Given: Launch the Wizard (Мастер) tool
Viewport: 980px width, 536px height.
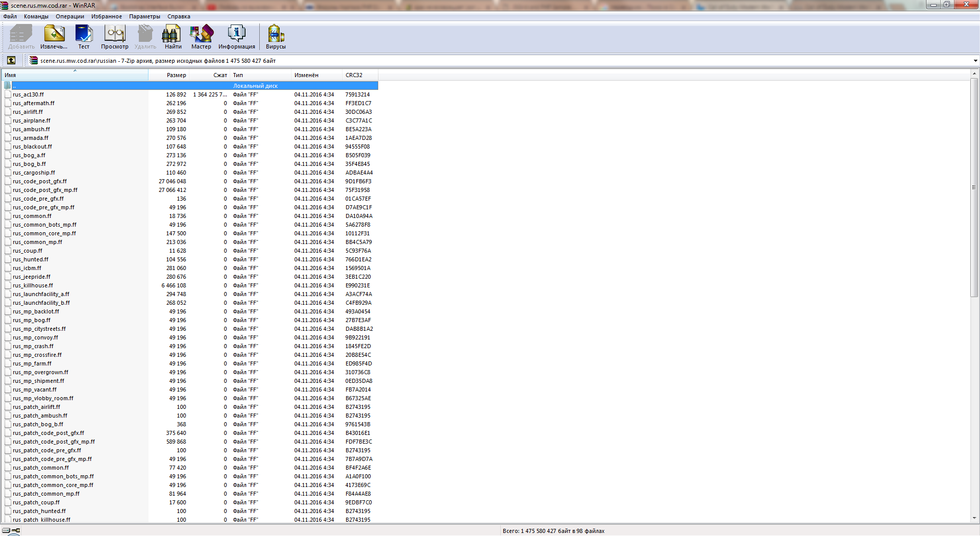Looking at the screenshot, I should (201, 37).
